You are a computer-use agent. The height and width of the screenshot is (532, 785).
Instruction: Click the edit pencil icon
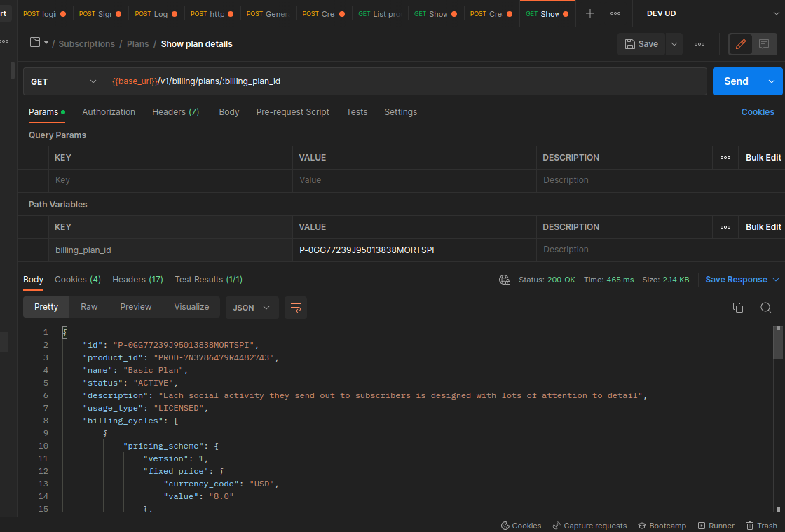tap(740, 44)
